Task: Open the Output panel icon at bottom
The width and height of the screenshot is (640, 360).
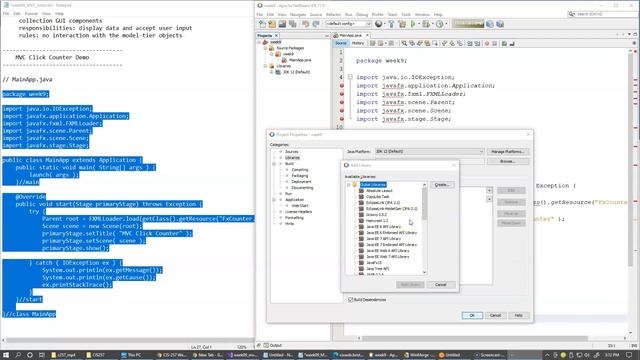Action: 266,345
